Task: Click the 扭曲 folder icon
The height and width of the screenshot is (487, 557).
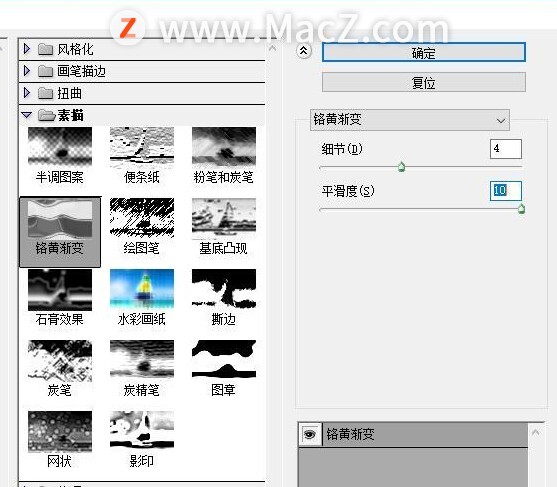Action: coord(45,93)
